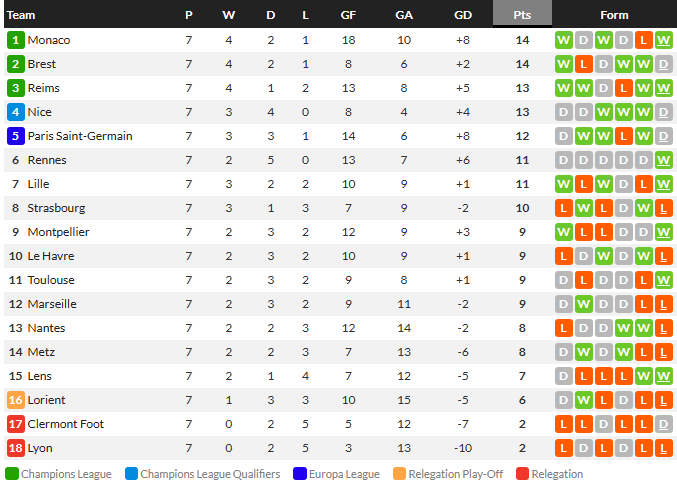Click the red position 18 badge

click(x=16, y=448)
